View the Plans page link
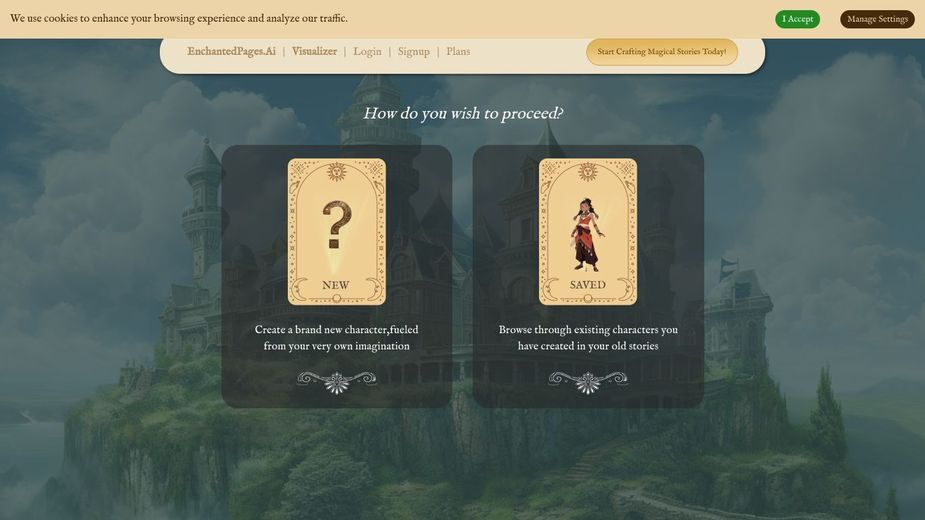The image size is (925, 520). pos(458,51)
